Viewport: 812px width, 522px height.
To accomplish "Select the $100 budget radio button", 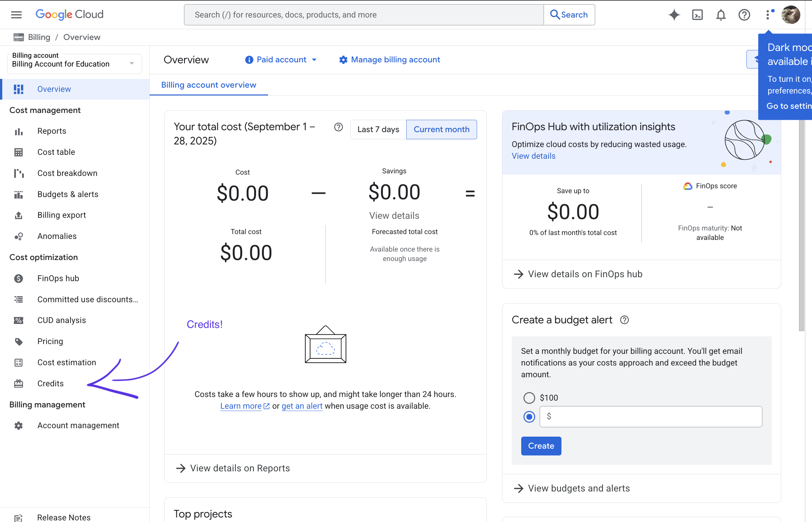I will tap(529, 398).
